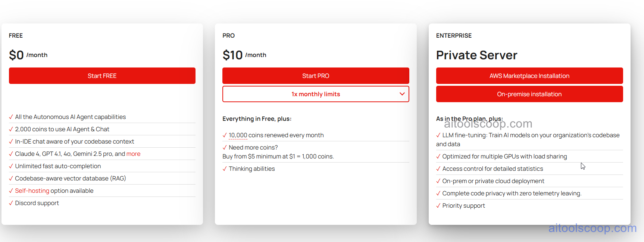This screenshot has height=242, width=644.
Task: Choose On-premise installation
Action: click(529, 94)
